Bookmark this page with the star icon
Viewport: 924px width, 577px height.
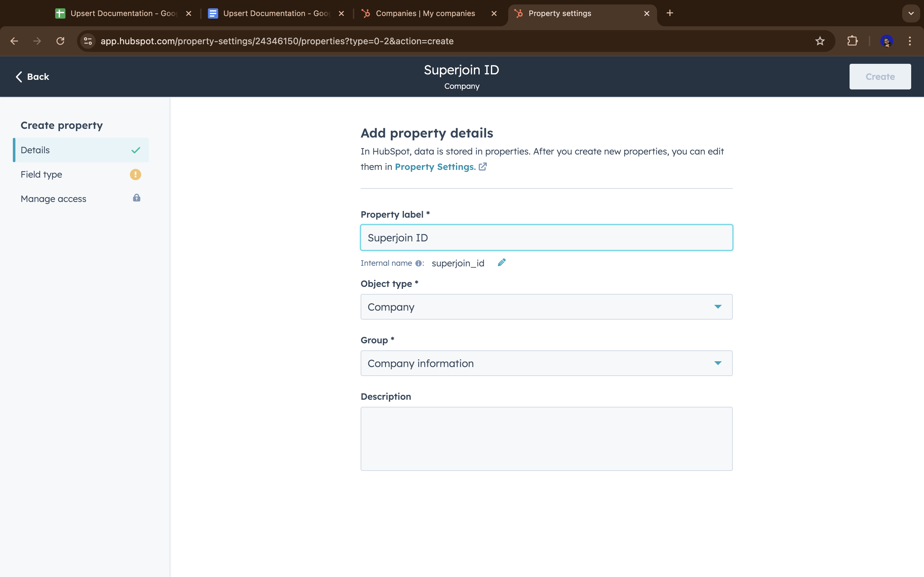click(820, 41)
